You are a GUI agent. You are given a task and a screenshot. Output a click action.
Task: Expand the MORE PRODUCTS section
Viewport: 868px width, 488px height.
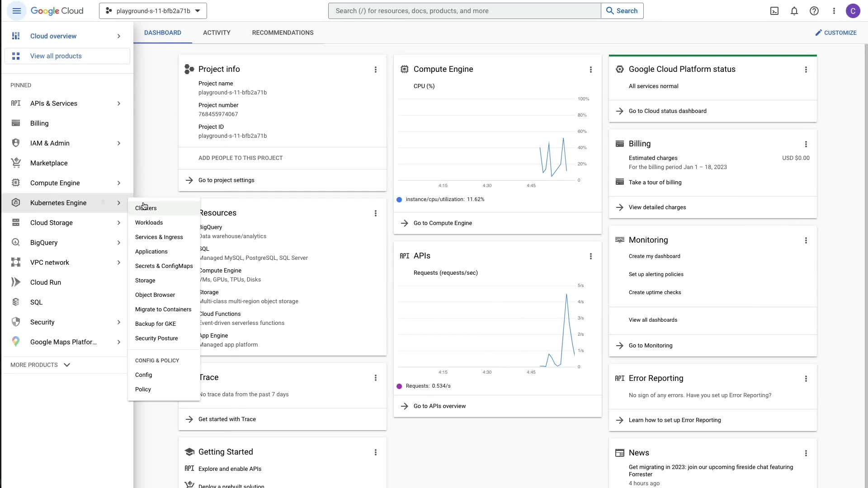[40, 365]
